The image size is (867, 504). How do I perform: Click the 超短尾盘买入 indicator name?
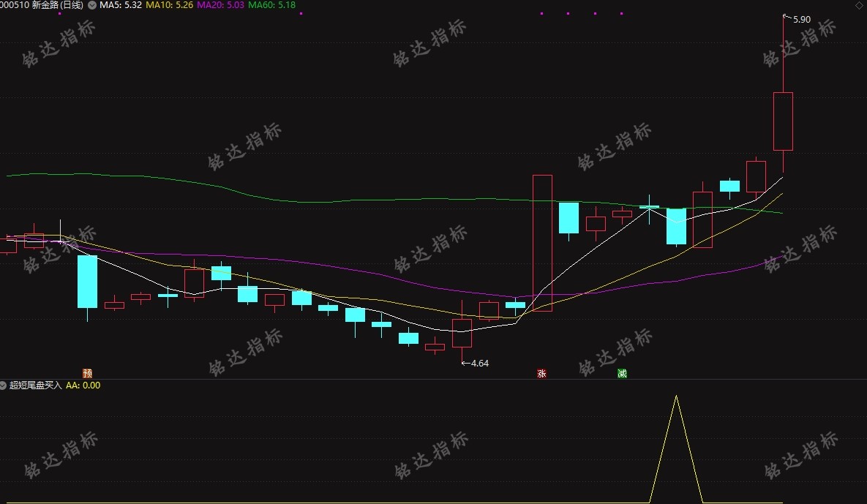(35, 385)
